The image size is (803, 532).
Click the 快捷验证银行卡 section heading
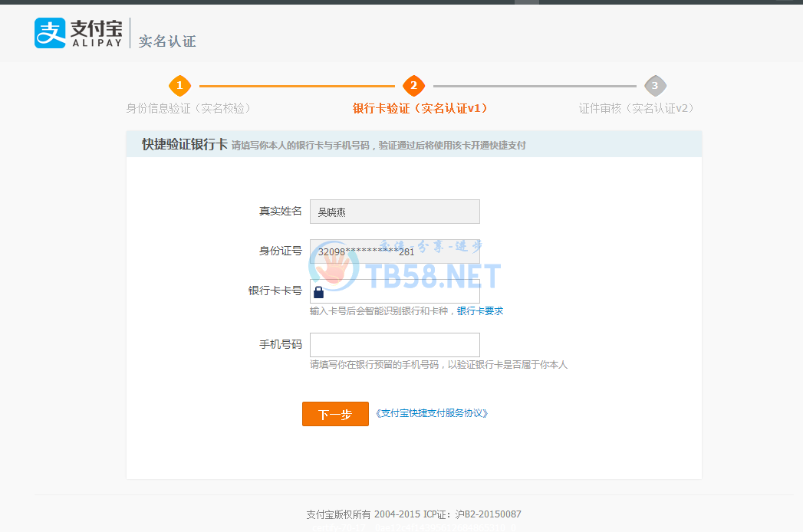coord(184,144)
